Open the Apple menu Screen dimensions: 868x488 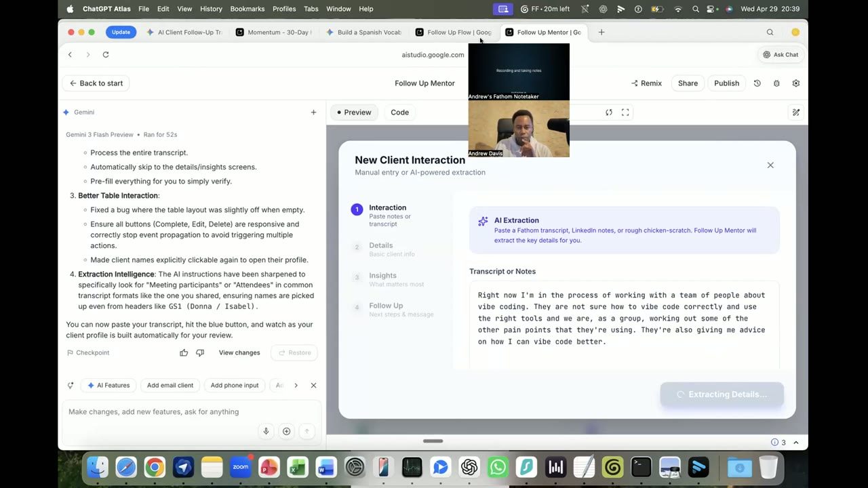pos(70,9)
